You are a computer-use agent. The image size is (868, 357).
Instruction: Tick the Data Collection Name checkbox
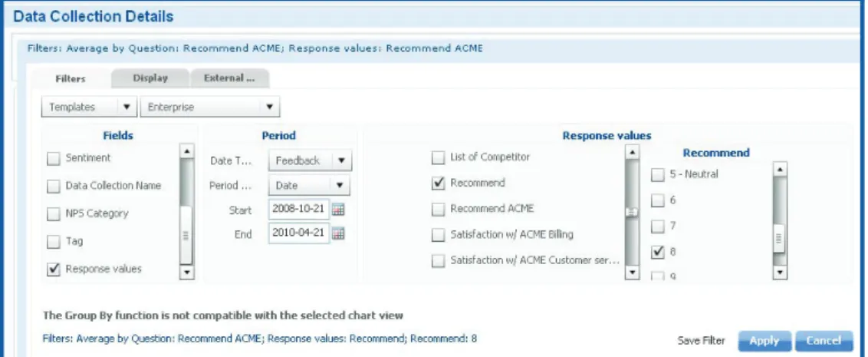click(x=54, y=187)
